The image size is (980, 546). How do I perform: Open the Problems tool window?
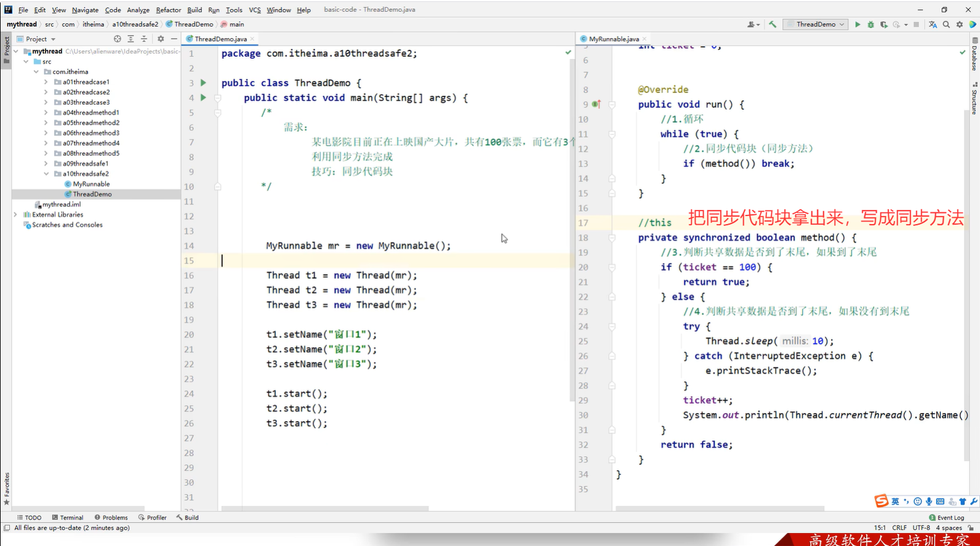(111, 518)
